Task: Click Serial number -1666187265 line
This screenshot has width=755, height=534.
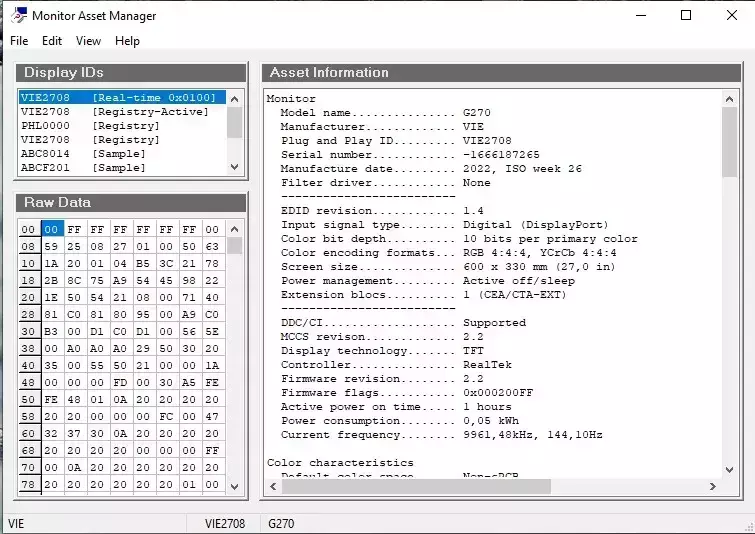Action: [410, 155]
